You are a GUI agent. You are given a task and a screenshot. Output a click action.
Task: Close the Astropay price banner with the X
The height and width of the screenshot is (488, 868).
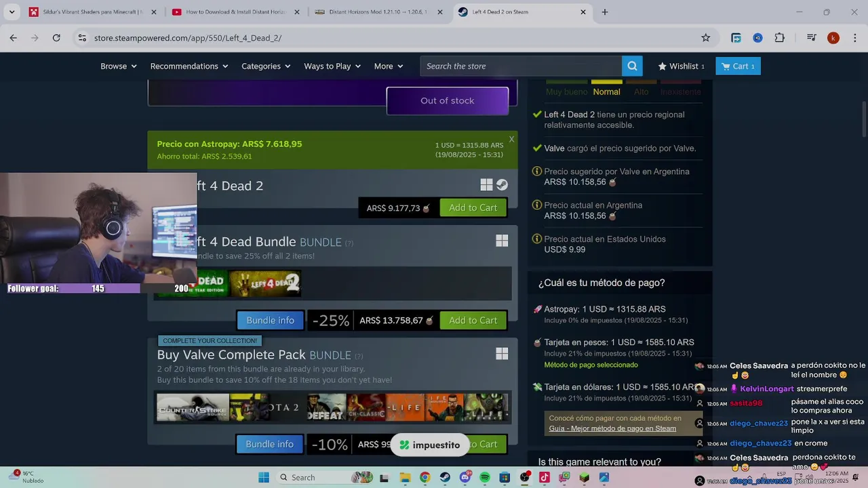511,139
